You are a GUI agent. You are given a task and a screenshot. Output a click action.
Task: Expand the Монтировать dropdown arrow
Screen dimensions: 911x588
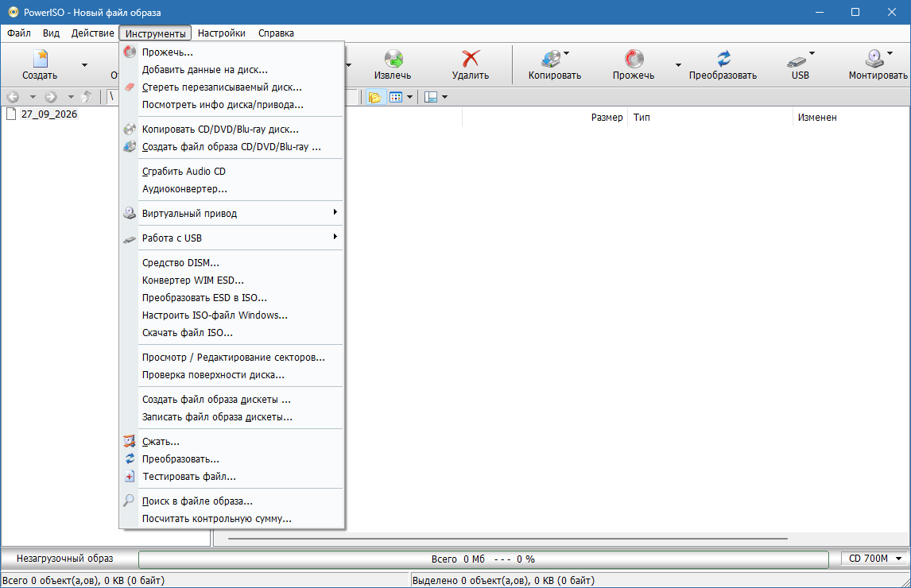[x=890, y=53]
